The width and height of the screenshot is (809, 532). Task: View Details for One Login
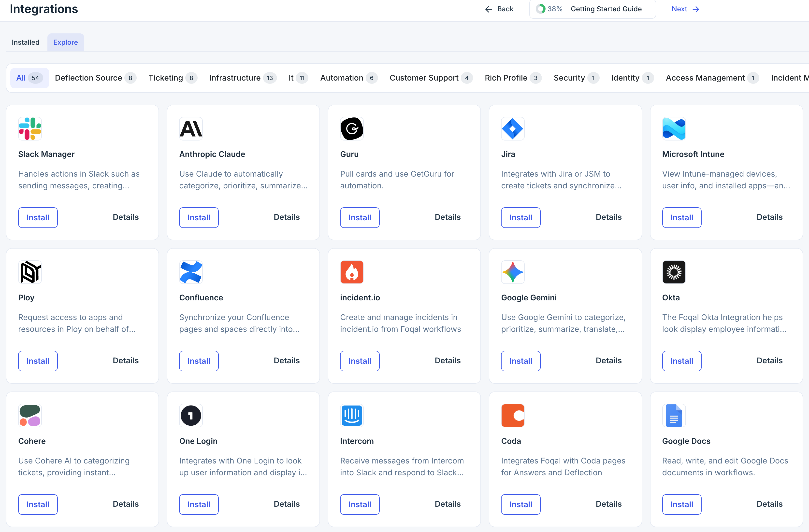click(x=287, y=504)
